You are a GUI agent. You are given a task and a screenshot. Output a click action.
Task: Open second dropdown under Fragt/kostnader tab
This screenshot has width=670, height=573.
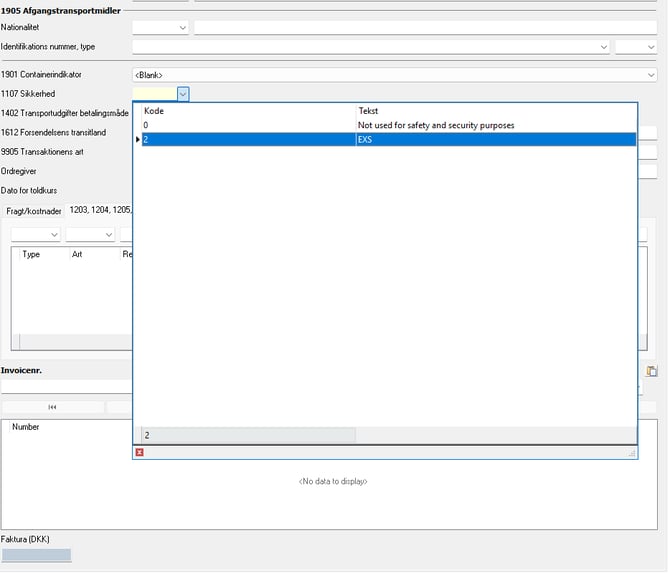point(107,235)
